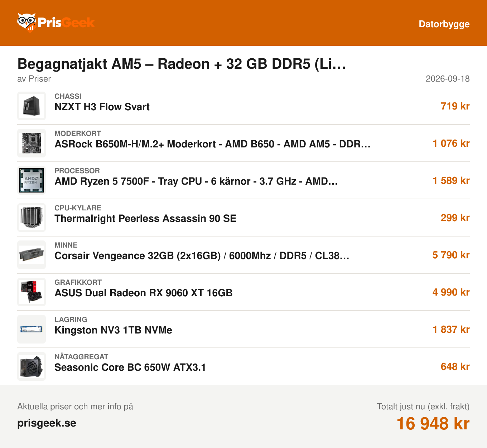Viewport: 487px width, 448px height.
Task: Click the author text 'av Priser'
Action: tap(34, 79)
